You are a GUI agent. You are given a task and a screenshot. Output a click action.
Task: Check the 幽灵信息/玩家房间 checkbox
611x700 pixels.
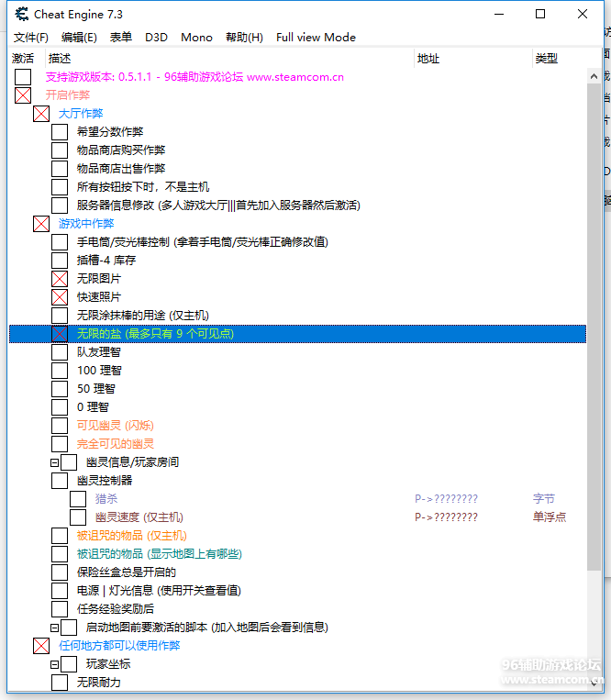pyautogui.click(x=69, y=462)
